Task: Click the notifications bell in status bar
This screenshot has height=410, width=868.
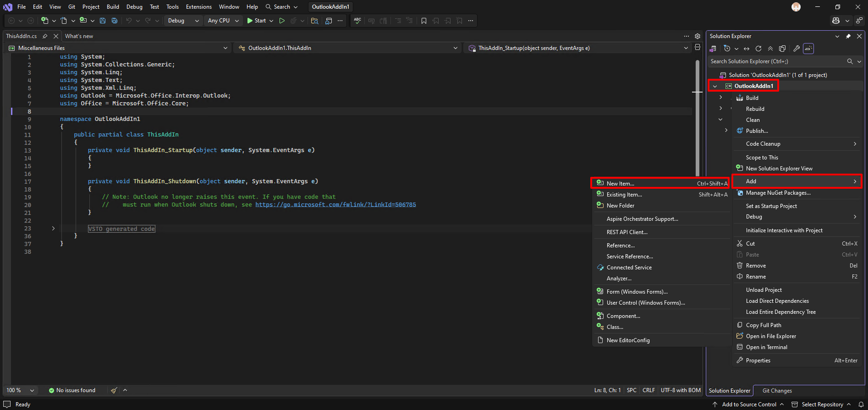Action: [x=861, y=405]
